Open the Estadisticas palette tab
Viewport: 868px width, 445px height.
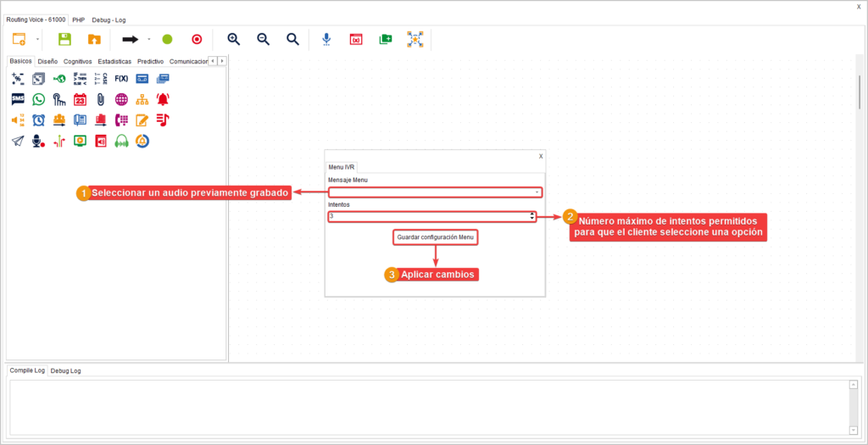[114, 61]
